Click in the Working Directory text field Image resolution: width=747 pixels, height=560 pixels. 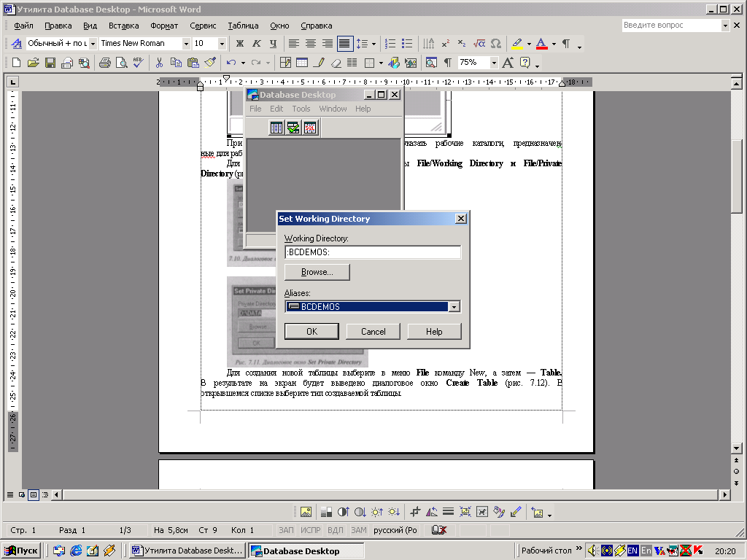373,252
